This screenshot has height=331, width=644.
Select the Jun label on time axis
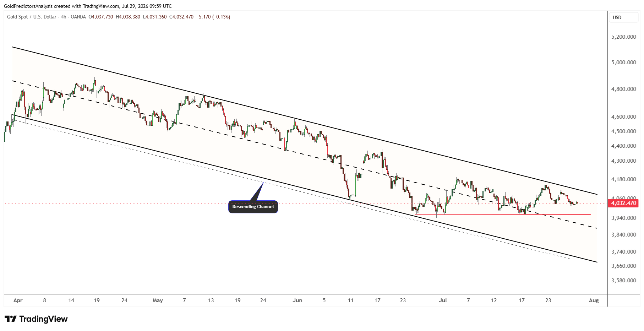(298, 300)
